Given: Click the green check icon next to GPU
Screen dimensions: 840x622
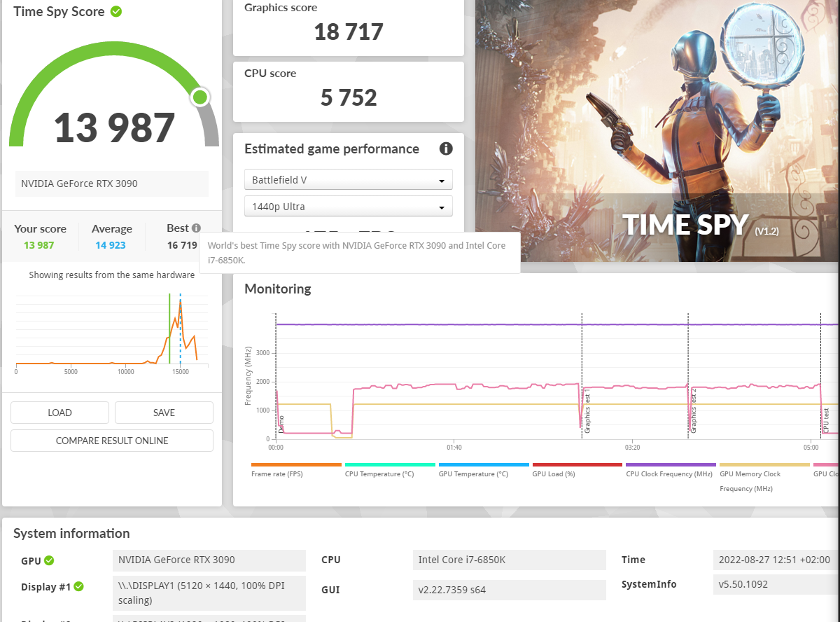Looking at the screenshot, I should click(49, 560).
